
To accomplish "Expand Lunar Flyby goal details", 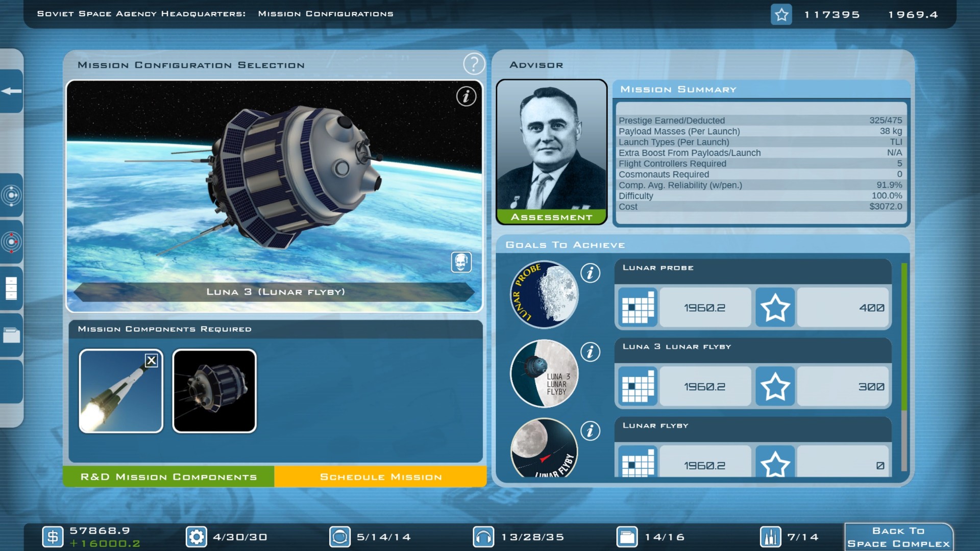I will (x=591, y=430).
